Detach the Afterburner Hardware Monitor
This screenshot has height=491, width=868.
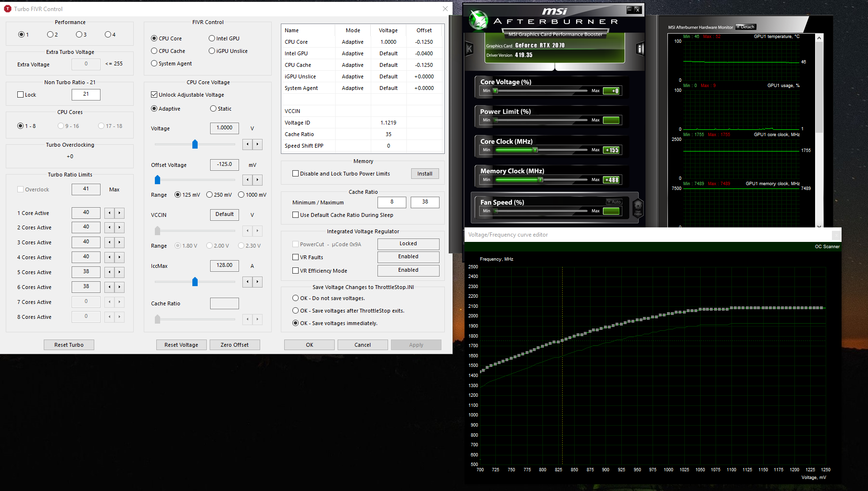coord(746,27)
